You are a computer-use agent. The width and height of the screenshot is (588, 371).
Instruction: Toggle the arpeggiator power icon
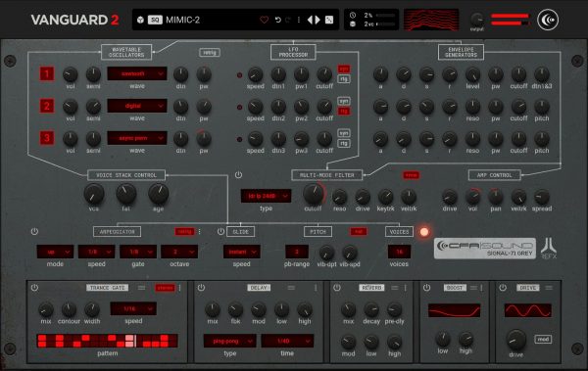pyautogui.click(x=34, y=231)
